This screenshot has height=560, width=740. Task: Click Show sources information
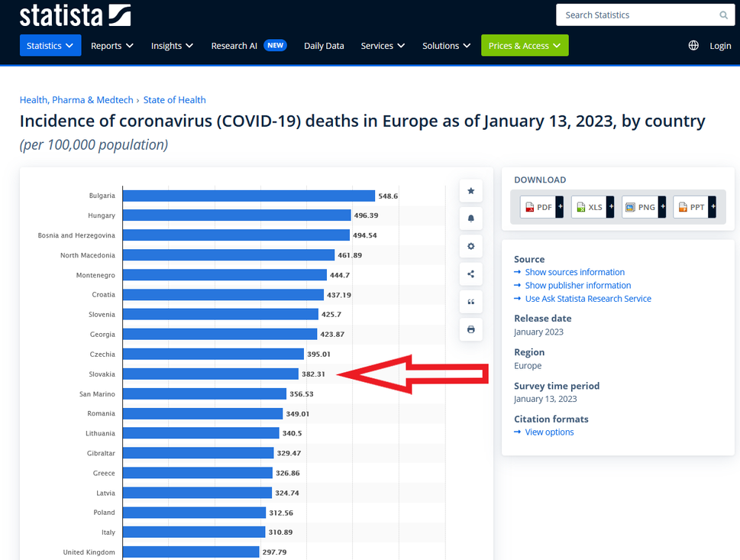[575, 272]
